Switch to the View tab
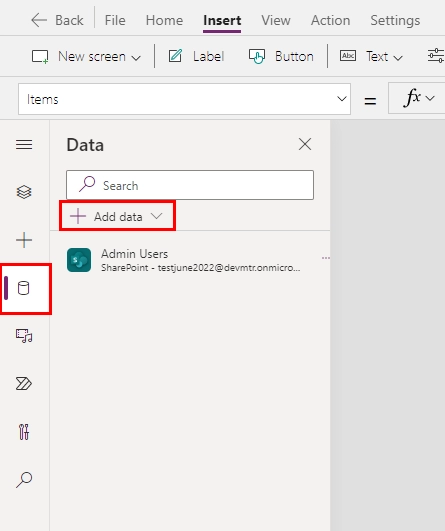Image resolution: width=445 pixels, height=531 pixels. 276,20
